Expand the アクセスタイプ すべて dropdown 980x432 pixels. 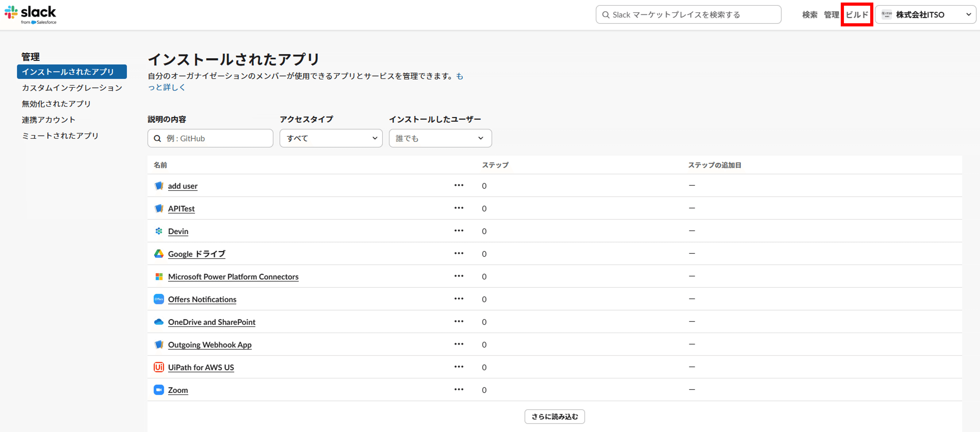coord(331,138)
